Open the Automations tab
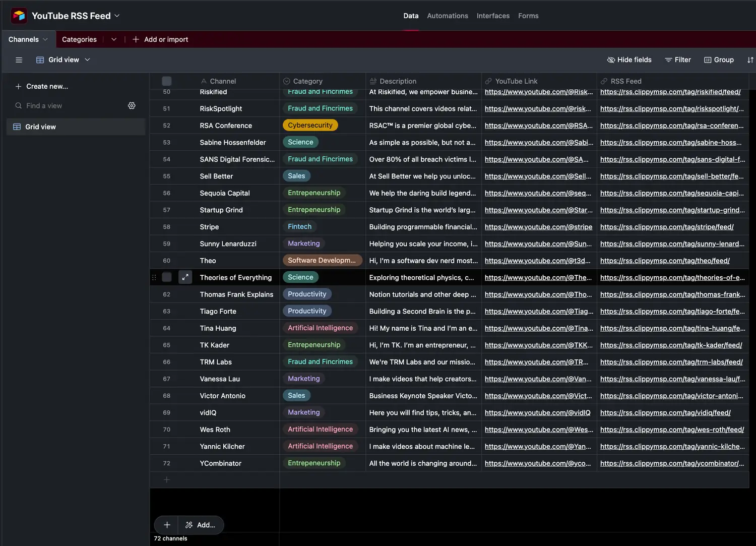Screen dimensions: 756x546 447,16
